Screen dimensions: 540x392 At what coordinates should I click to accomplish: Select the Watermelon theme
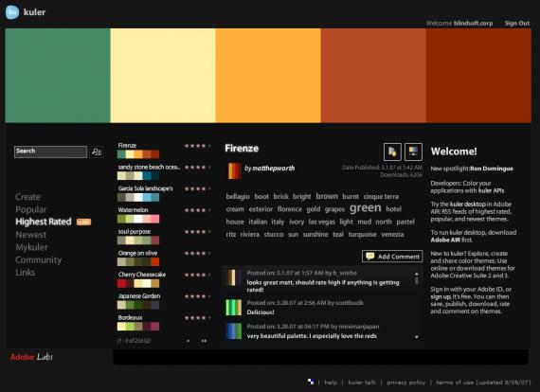(133, 210)
